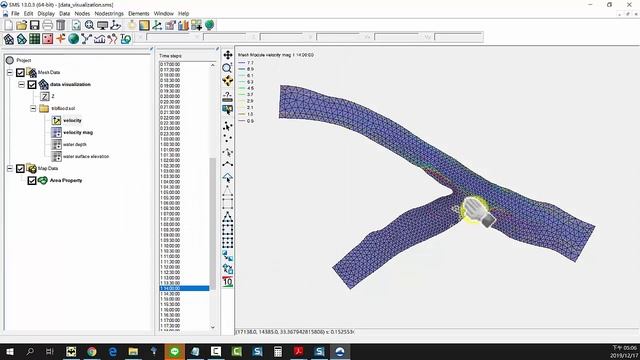The height and width of the screenshot is (360, 640).
Task: Select the Measure tool with question mark
Action: pos(228,97)
